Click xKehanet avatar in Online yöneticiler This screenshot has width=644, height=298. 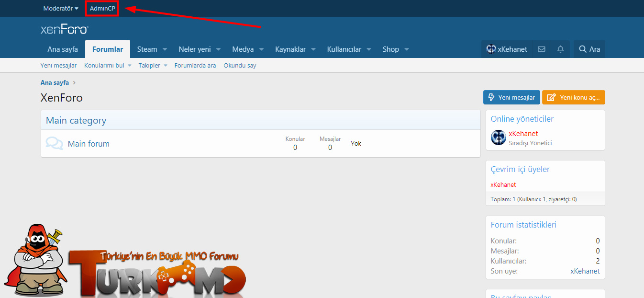[499, 138]
